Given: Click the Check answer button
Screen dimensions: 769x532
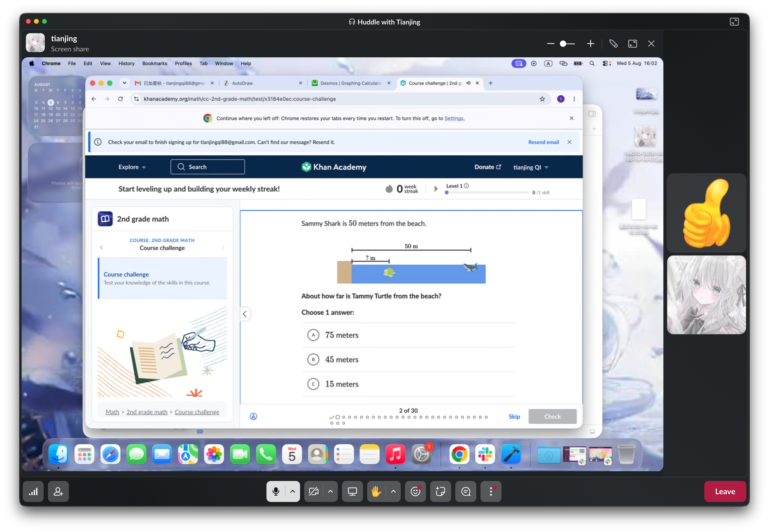Looking at the screenshot, I should click(552, 416).
